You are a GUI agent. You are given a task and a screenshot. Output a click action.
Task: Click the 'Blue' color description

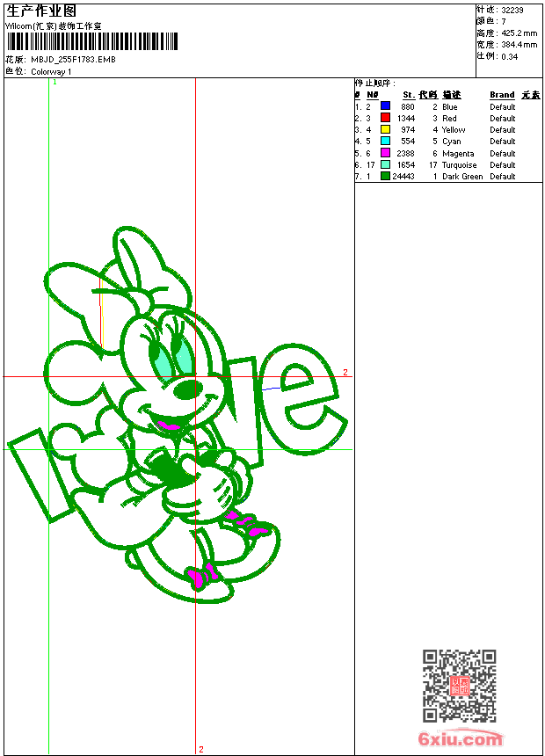pos(449,107)
